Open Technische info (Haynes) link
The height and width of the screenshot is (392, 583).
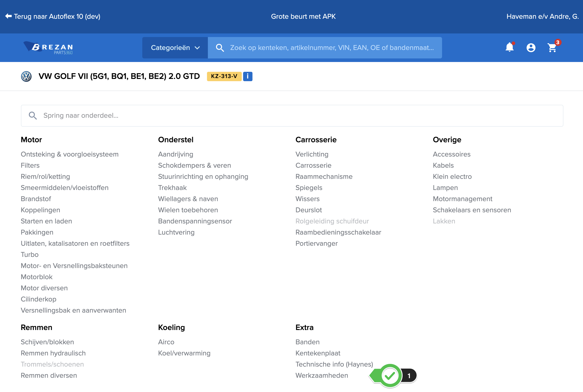334,364
